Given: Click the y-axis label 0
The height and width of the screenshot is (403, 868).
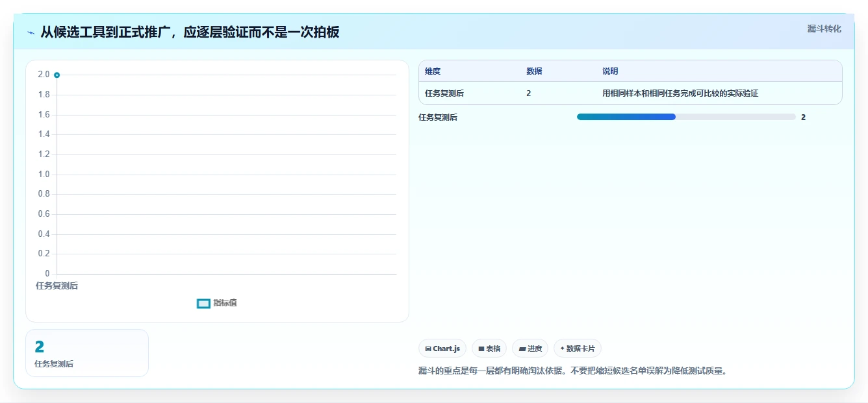Looking at the screenshot, I should point(47,274).
